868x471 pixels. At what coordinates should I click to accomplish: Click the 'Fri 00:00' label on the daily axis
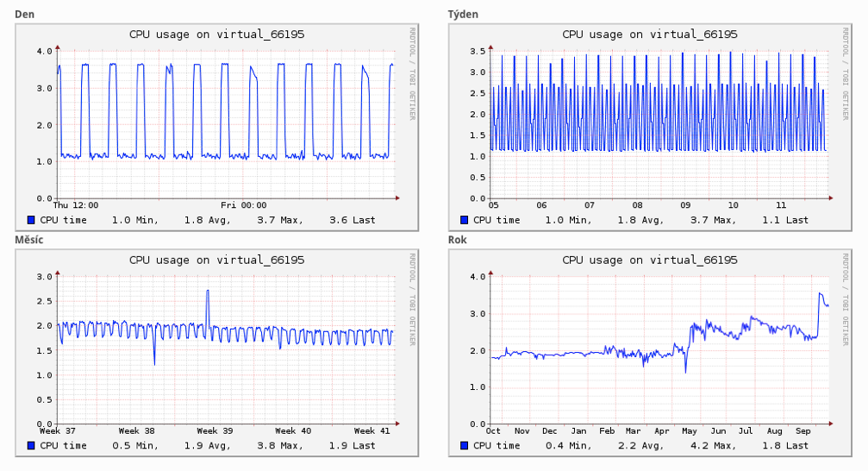[242, 205]
